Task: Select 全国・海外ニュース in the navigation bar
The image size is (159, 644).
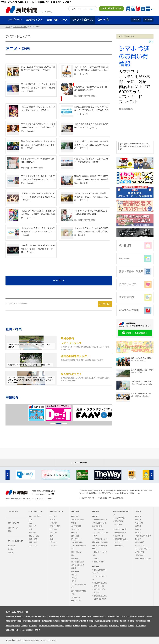Action: click(x=57, y=19)
